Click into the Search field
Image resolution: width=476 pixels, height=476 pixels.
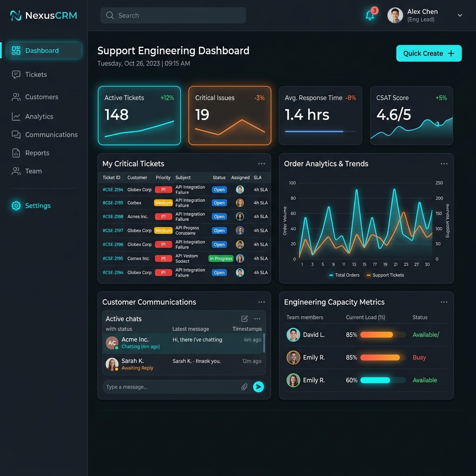point(173,15)
